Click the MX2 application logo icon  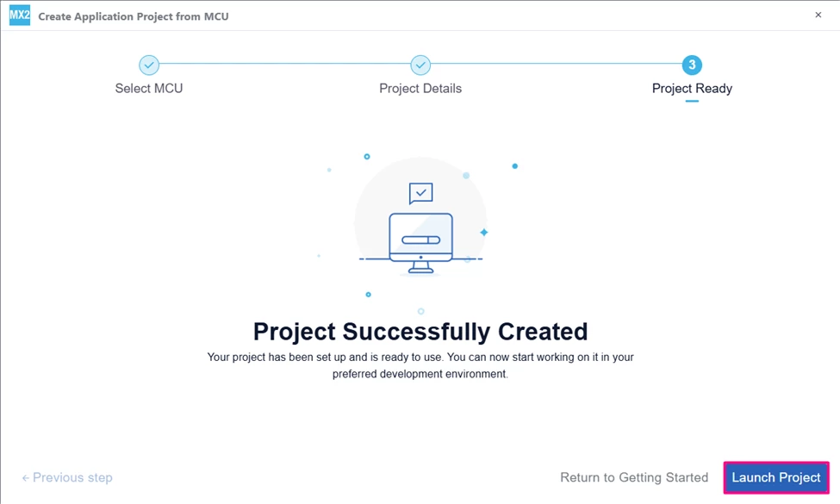20,15
